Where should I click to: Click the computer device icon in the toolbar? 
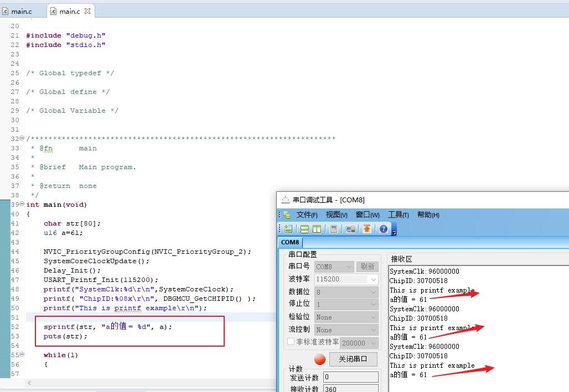(350, 229)
